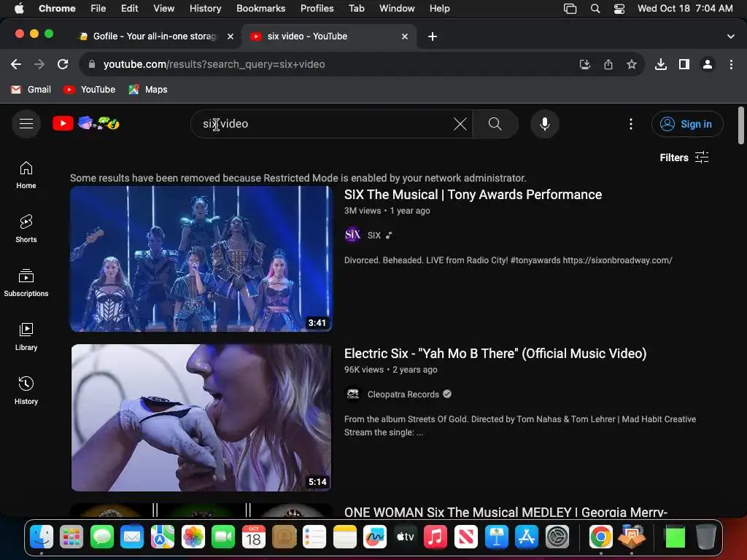
Task: Expand the tab search dropdown arrow
Action: coord(731,36)
